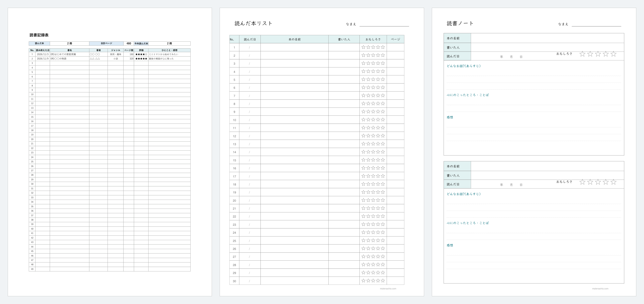This screenshot has width=644, height=304.
Task: Click the lower note card's おもしろさ stars
Action: pos(598,182)
